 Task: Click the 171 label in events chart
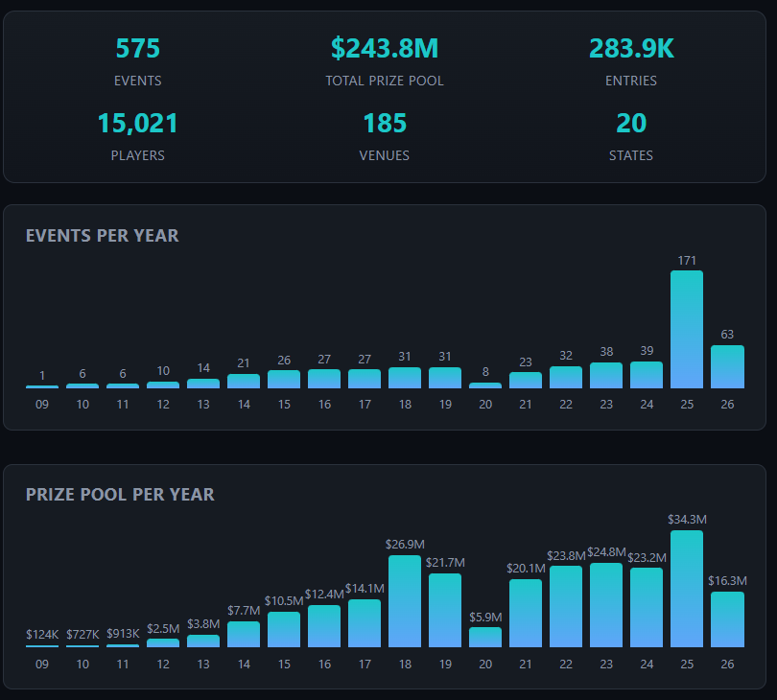click(687, 261)
